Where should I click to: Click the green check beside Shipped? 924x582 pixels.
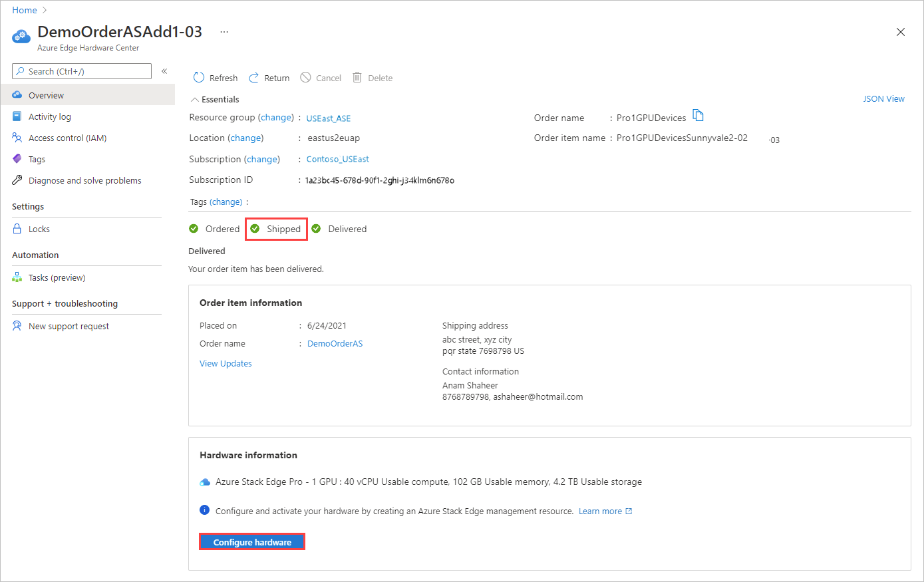pyautogui.click(x=255, y=229)
